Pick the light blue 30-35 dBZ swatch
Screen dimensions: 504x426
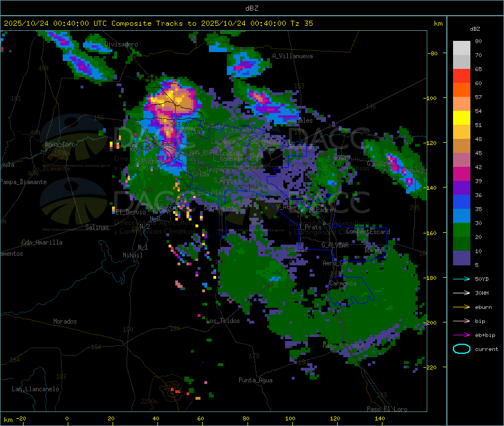click(x=461, y=216)
